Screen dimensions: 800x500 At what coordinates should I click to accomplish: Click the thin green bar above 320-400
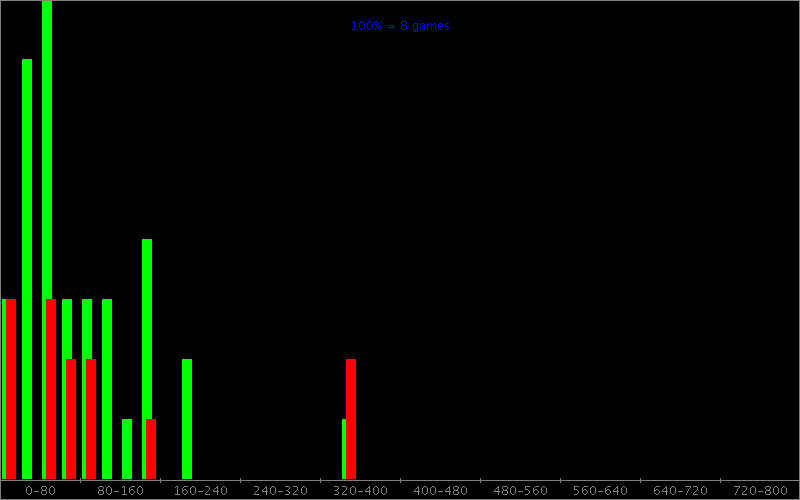[344, 449]
